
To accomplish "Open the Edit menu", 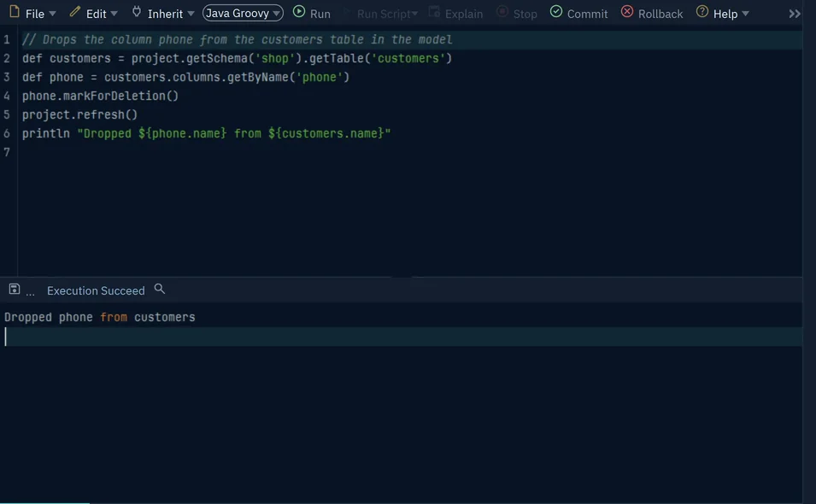I will point(94,14).
